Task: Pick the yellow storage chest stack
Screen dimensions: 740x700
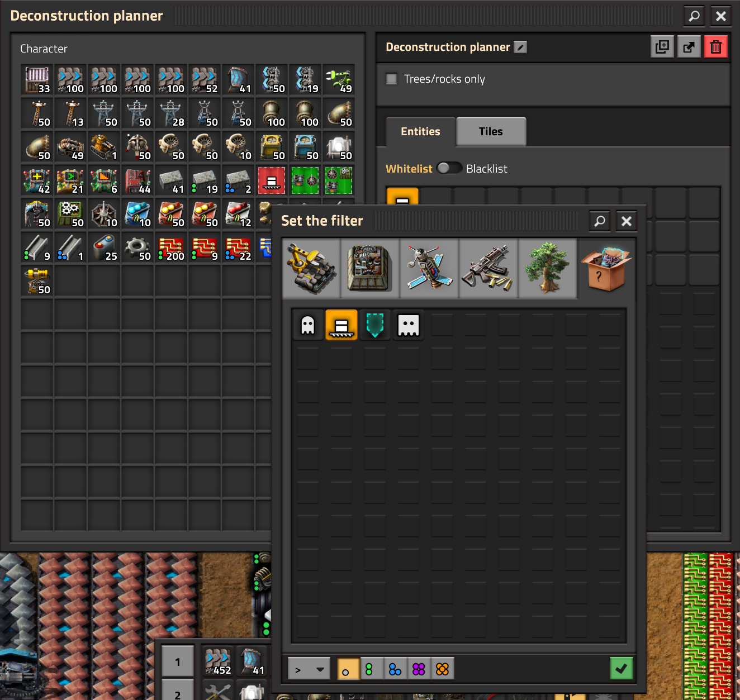Action: (272, 147)
